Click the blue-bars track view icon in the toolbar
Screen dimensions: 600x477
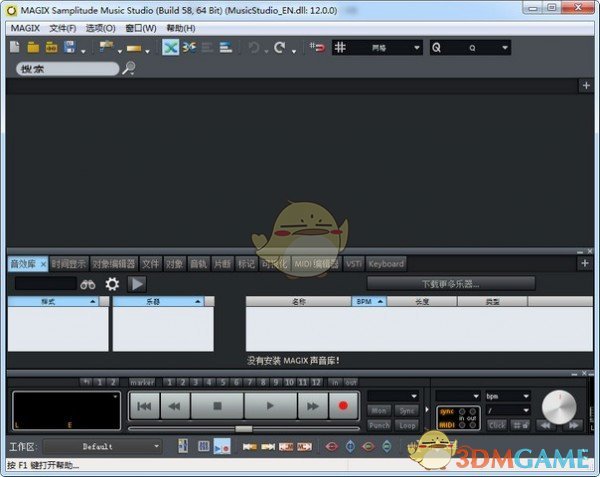(226, 47)
